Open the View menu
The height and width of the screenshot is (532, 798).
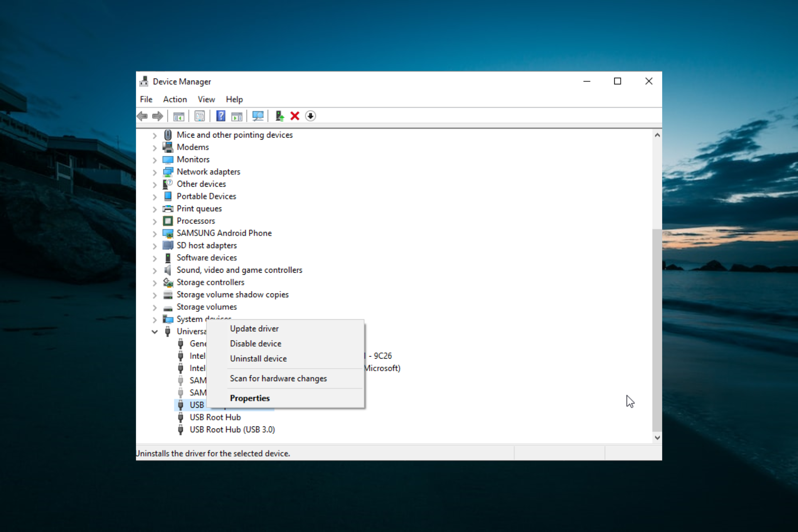[x=206, y=99]
